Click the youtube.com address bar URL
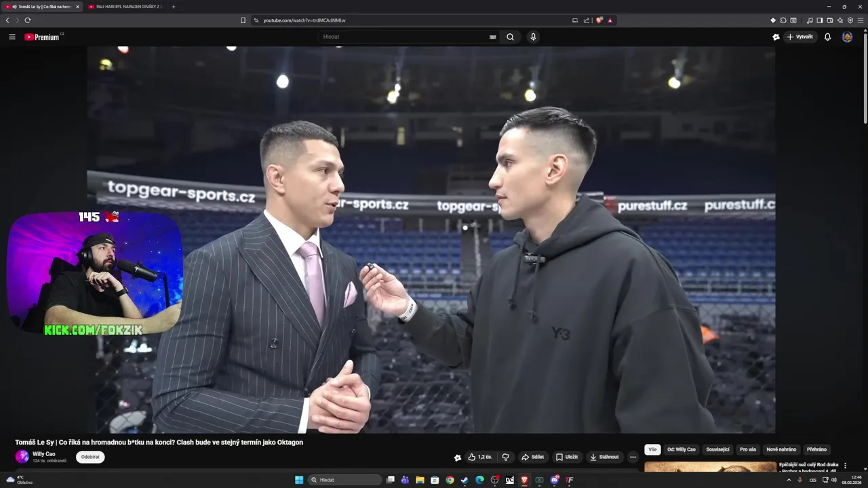The width and height of the screenshot is (868, 488). pos(304,20)
